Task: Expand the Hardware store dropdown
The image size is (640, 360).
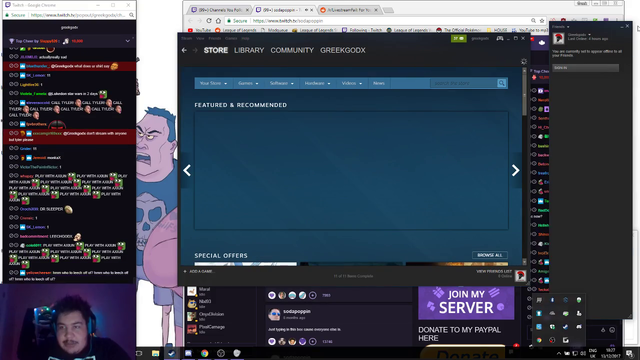Action: pyautogui.click(x=317, y=83)
